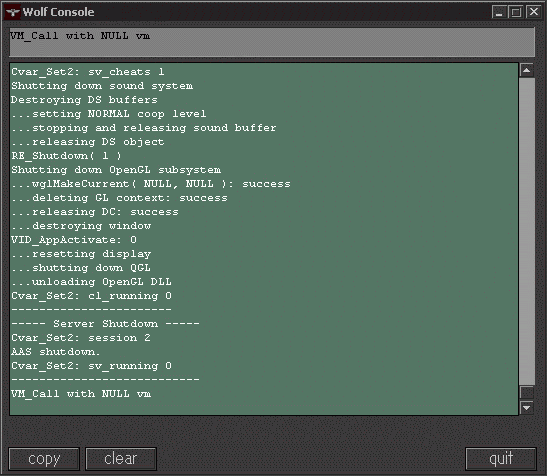The image size is (547, 476).
Task: Click the 'RE_Shutdown( 1 )' log line
Action: click(x=66, y=156)
